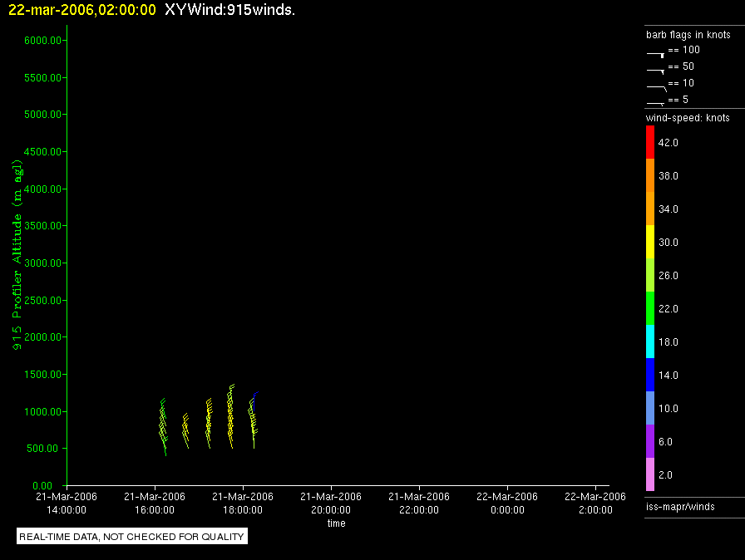
Task: Click the 10-knot barb flag legend symbol
Action: (657, 88)
